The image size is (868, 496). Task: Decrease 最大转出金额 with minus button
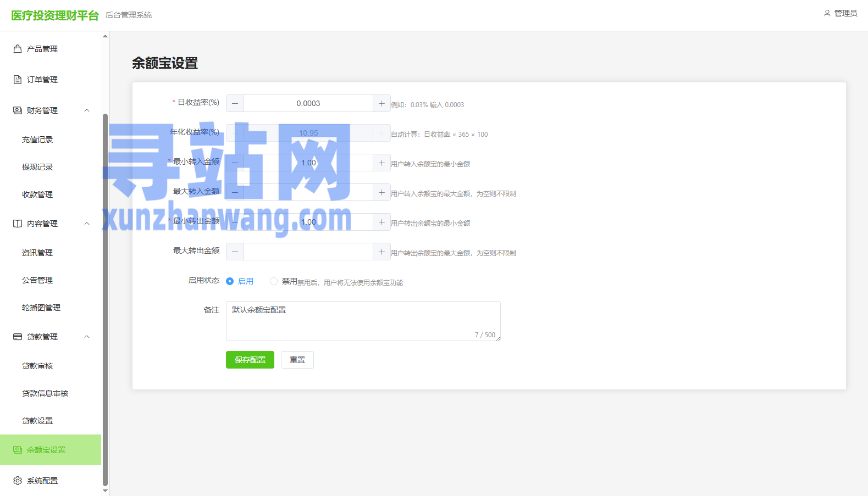click(x=235, y=252)
